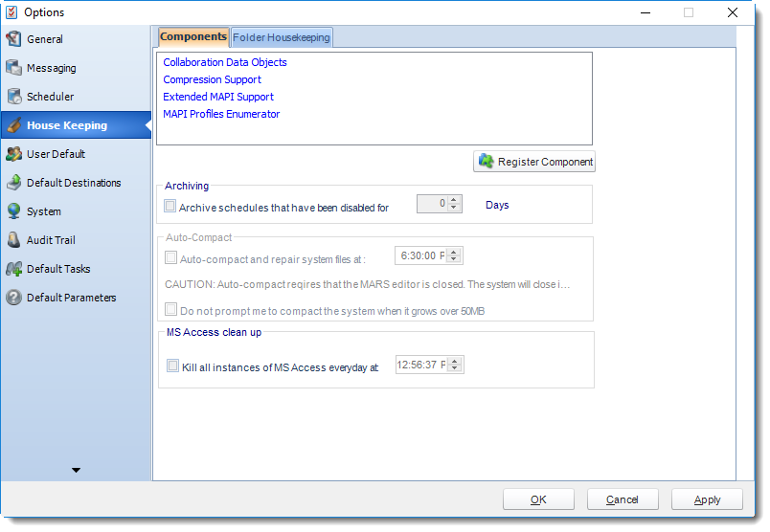The width and height of the screenshot is (770, 532).
Task: Decrease auto-compact time with down arrow
Action: point(454,259)
